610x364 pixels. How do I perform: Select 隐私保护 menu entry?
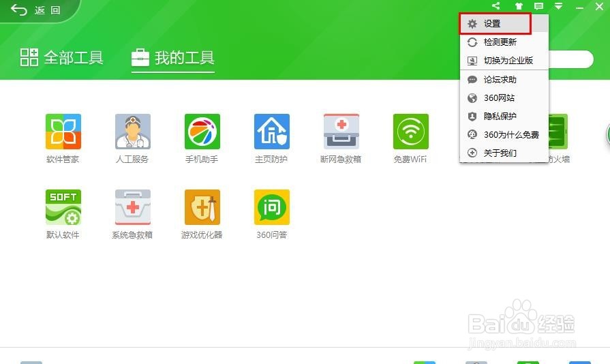pyautogui.click(x=504, y=117)
